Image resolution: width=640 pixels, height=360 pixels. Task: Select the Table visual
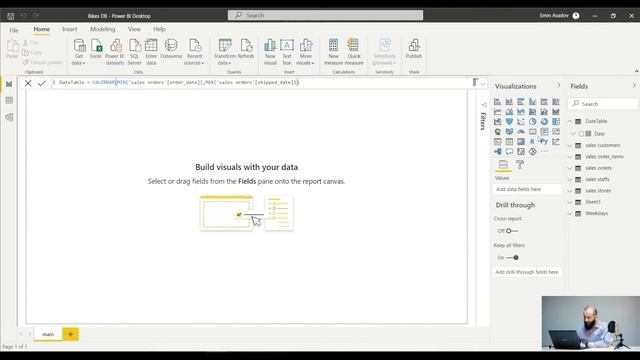[509, 142]
